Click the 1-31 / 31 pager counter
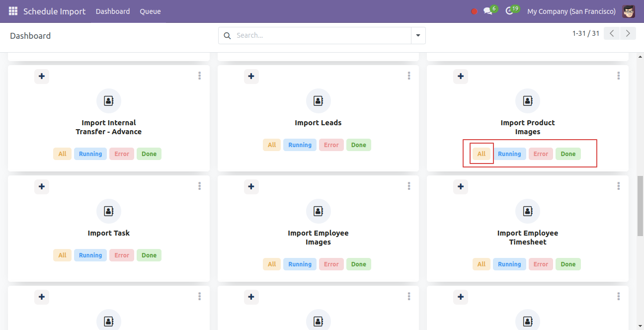The image size is (644, 330). coord(586,33)
